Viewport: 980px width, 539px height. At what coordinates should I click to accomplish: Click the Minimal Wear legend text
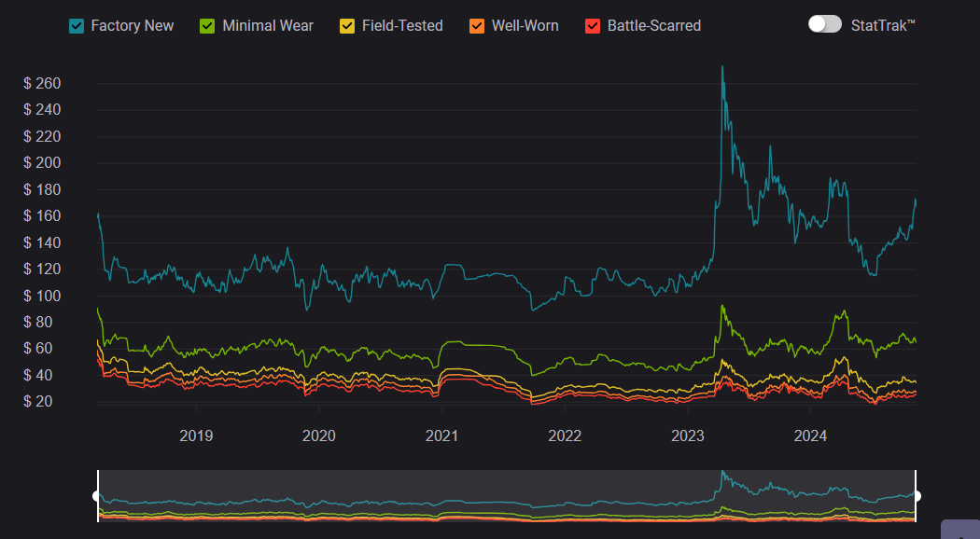pyautogui.click(x=267, y=26)
